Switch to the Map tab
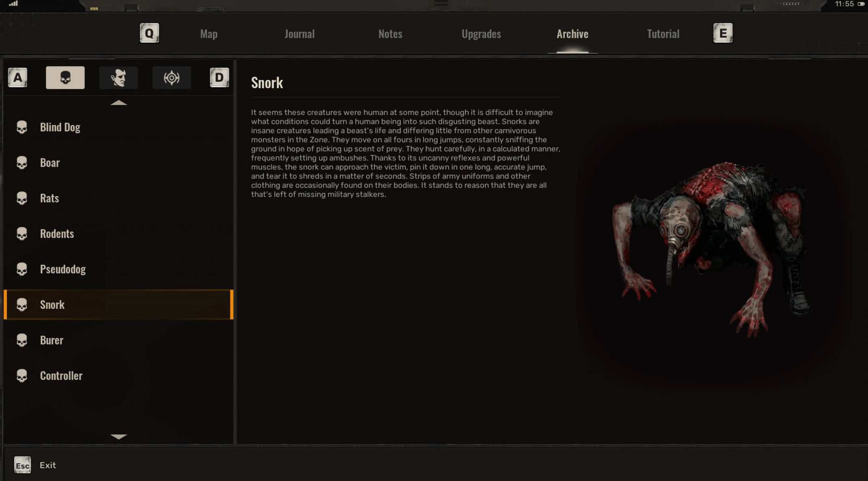The height and width of the screenshot is (481, 868). 208,34
